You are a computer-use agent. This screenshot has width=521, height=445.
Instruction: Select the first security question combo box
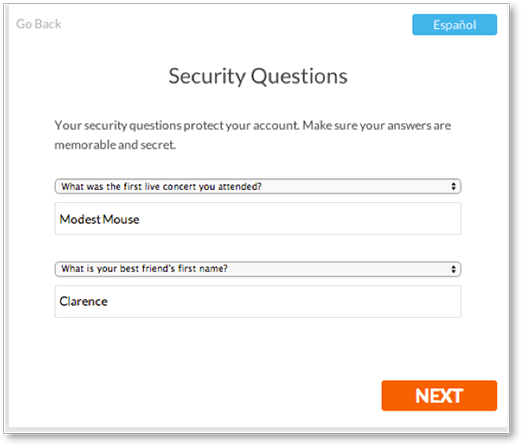(258, 186)
